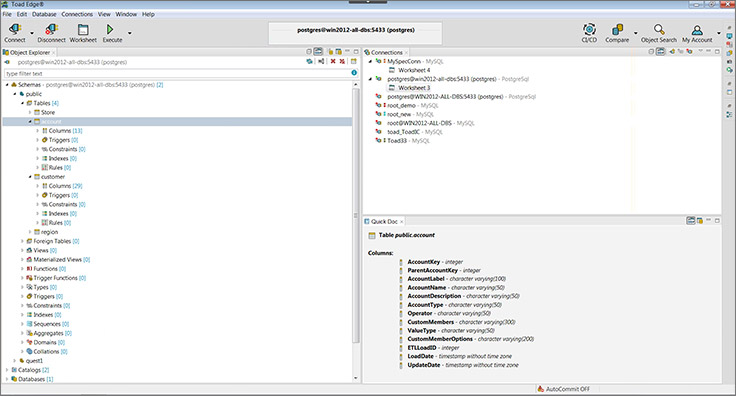Open Worksheet 4 under MySpecConn
The height and width of the screenshot is (396, 736).
(x=414, y=70)
